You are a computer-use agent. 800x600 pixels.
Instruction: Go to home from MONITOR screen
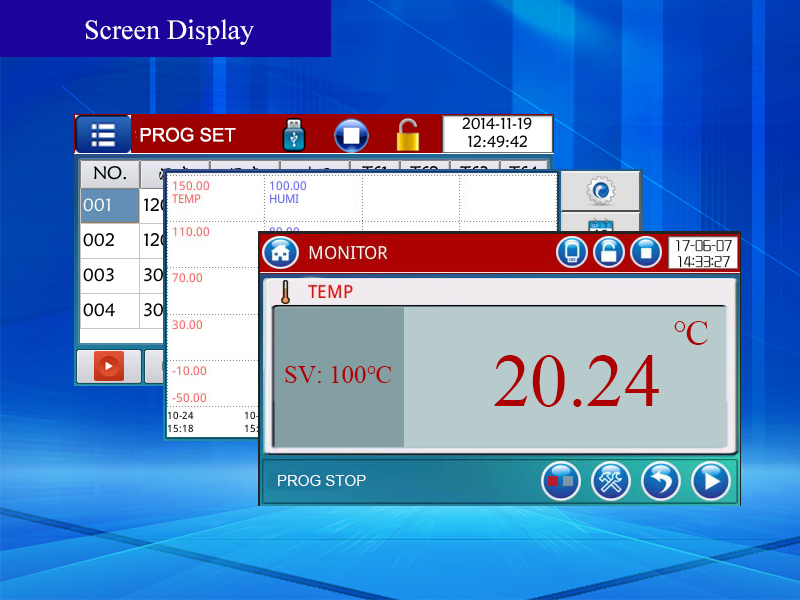280,252
